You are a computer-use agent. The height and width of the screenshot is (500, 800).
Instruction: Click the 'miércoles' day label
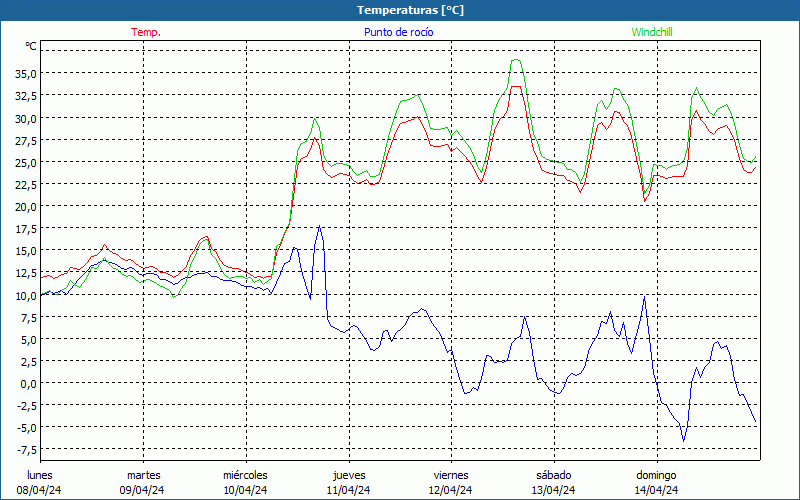pos(245,475)
